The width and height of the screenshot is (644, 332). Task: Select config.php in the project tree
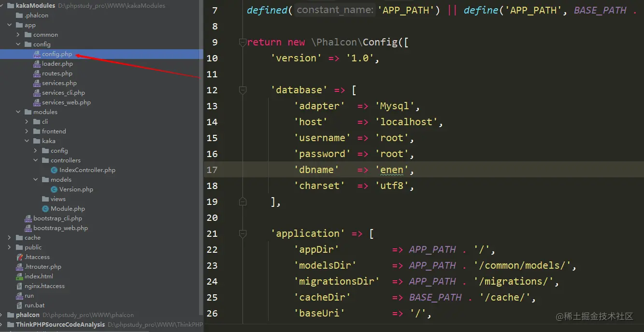click(x=101, y=54)
